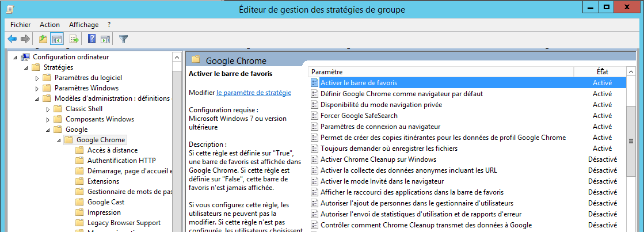
Task: Collapse the Configuration ordinateur node
Action: [15, 58]
